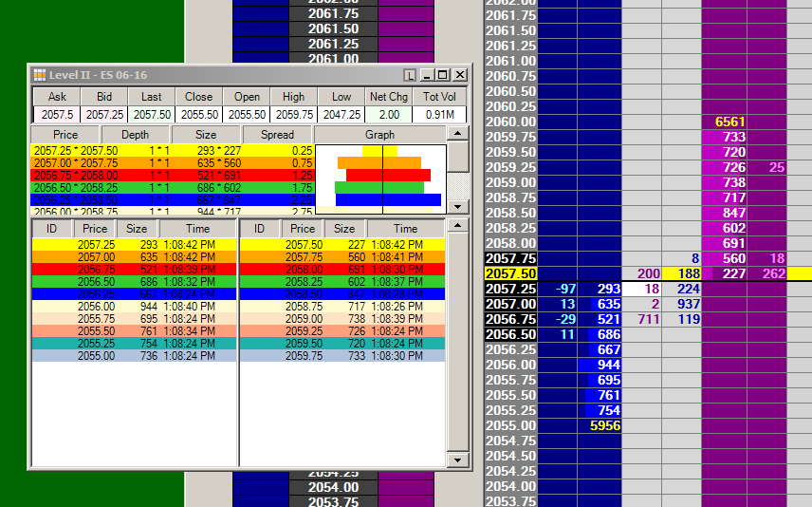The image size is (812, 507).
Task: Select ask row 2057.50 size 227
Action: point(342,245)
